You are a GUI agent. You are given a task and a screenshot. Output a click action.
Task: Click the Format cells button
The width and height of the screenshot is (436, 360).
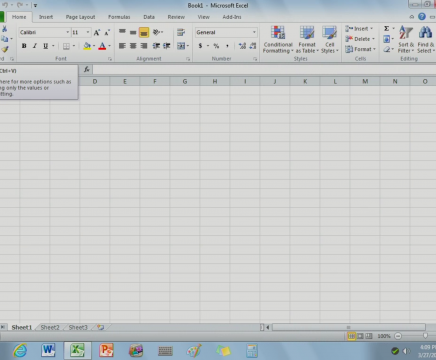360,49
